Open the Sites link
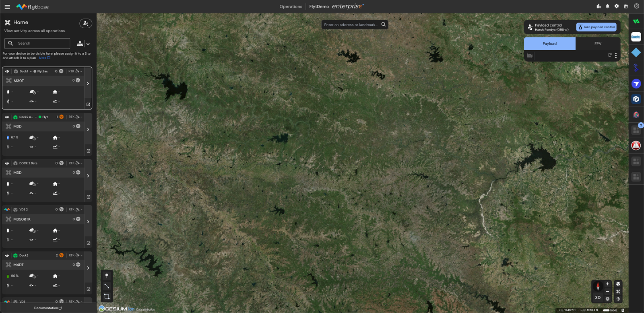The width and height of the screenshot is (644, 313). point(45,58)
